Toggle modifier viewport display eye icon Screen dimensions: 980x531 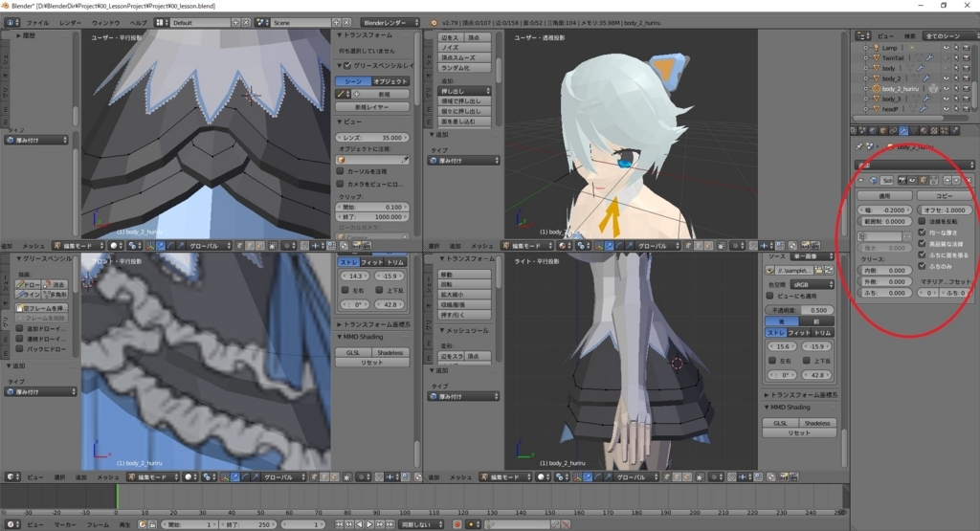(x=912, y=180)
